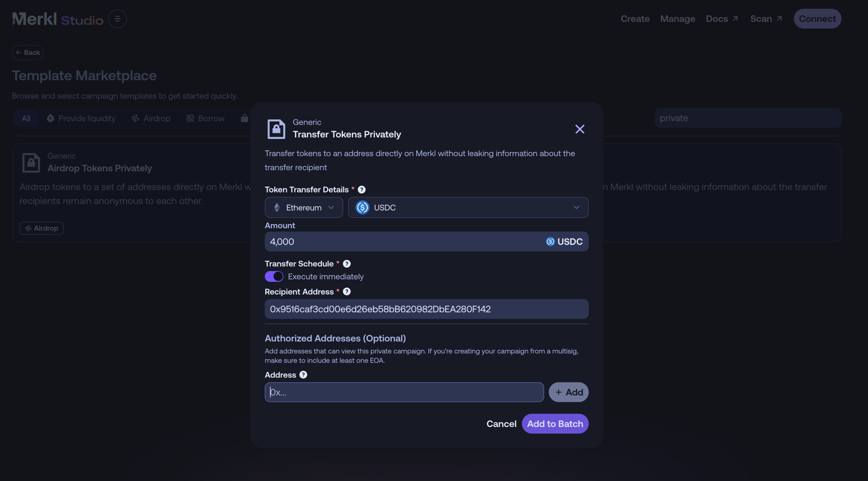Go Back from Template Marketplace
Viewport: 868px width, 481px height.
click(x=28, y=53)
